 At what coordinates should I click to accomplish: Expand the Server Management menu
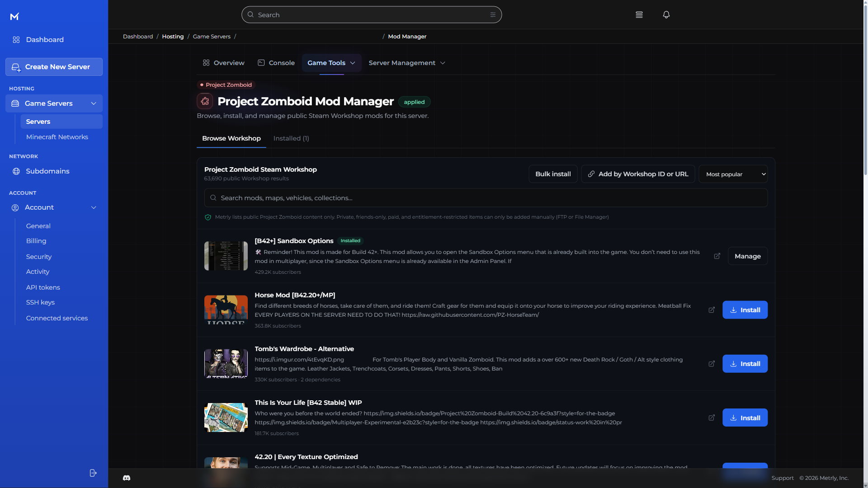407,63
